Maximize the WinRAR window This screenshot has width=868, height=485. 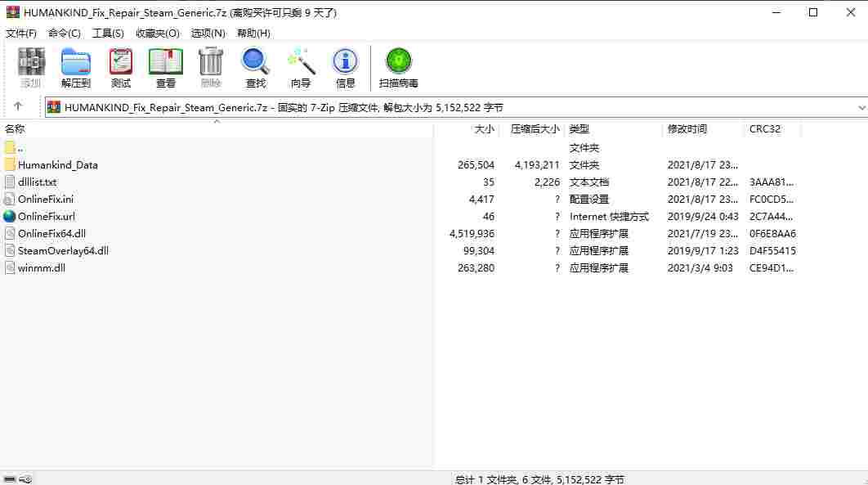click(x=812, y=12)
